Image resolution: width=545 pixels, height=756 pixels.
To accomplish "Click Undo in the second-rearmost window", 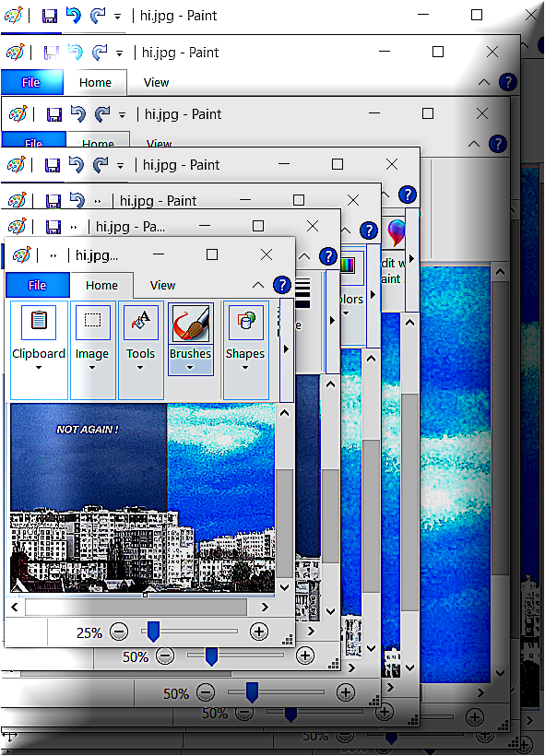I will pyautogui.click(x=76, y=52).
